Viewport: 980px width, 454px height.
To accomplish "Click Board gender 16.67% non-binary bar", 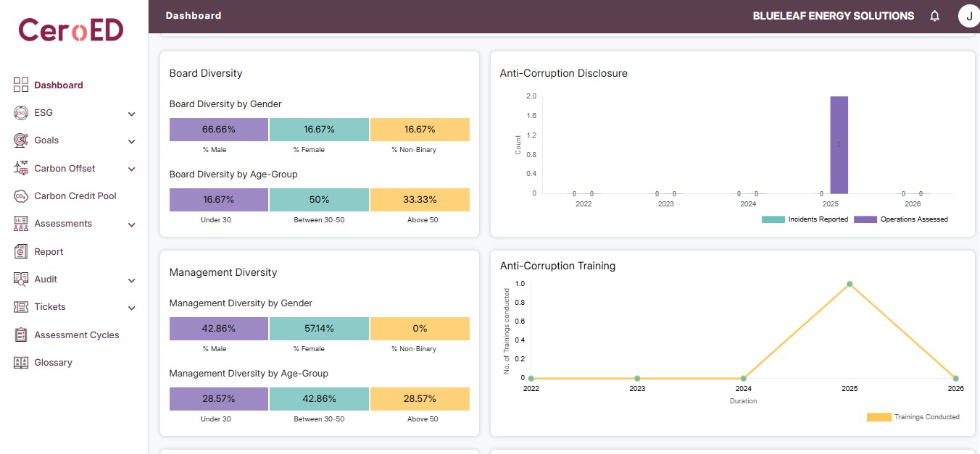I will pos(420,130).
